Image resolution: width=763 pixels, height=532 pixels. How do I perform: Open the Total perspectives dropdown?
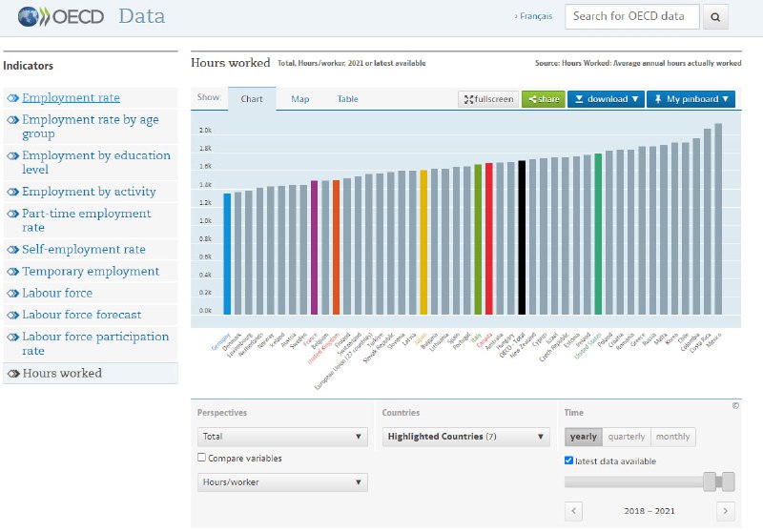pos(281,437)
